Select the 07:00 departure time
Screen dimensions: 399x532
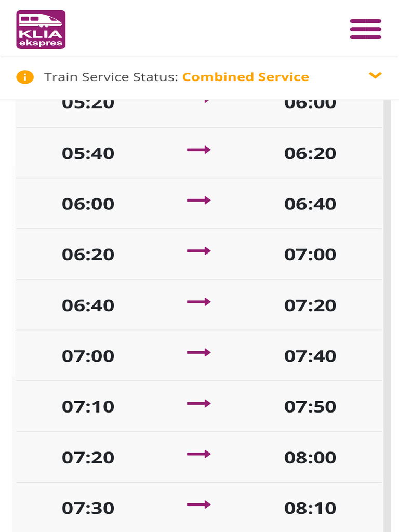88,356
